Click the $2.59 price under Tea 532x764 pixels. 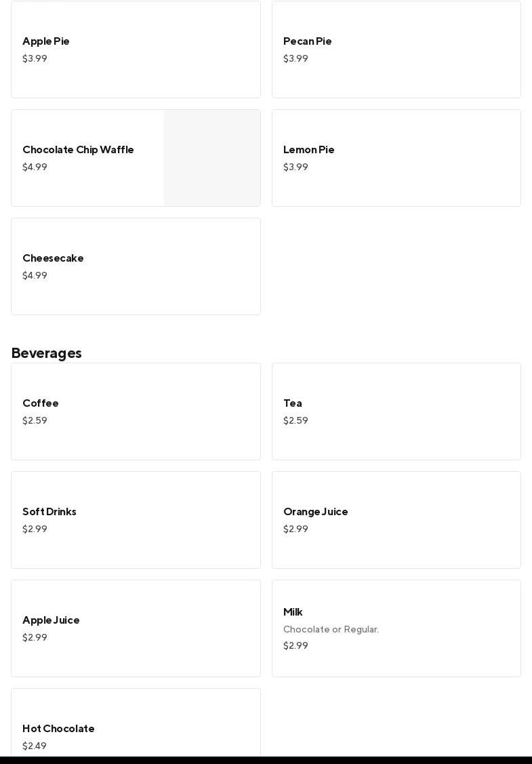click(x=295, y=421)
